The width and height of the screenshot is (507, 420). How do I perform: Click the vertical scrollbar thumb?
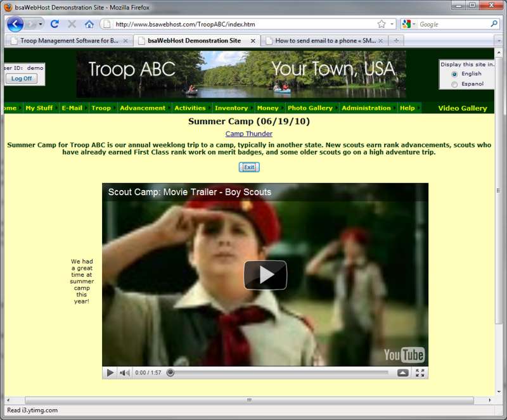498,191
